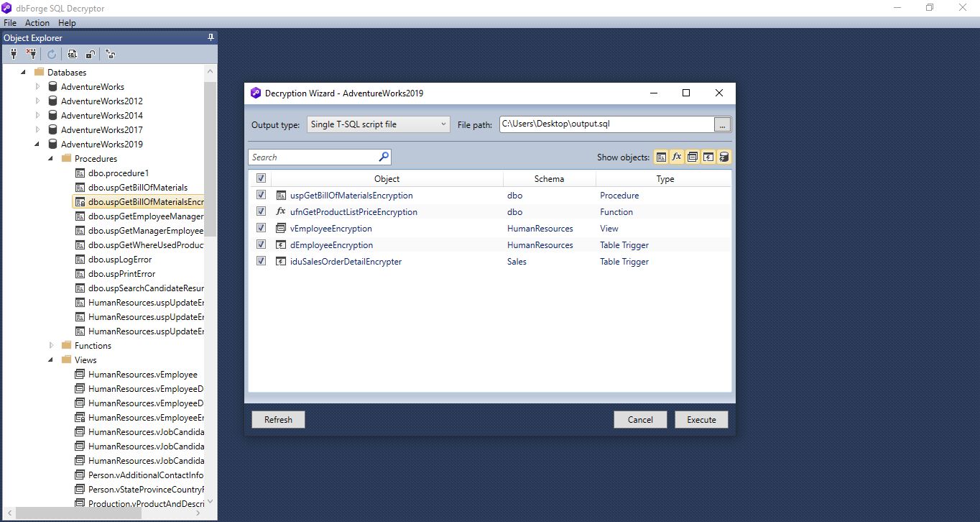980x522 pixels.
Task: Click the Connect icon in Object Explorer toolbar
Action: [13, 54]
